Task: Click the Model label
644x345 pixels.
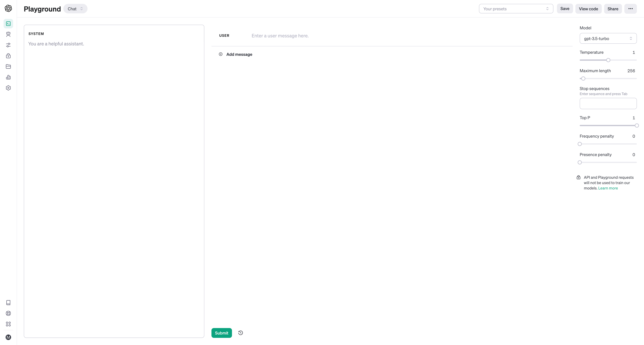Action: click(585, 28)
